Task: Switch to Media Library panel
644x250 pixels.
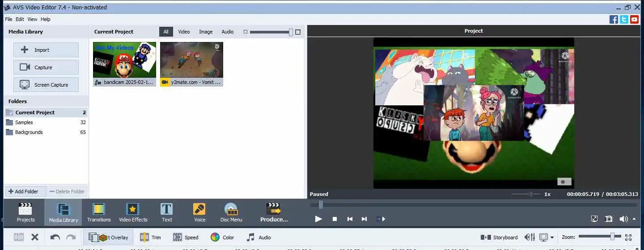Action: [x=64, y=212]
